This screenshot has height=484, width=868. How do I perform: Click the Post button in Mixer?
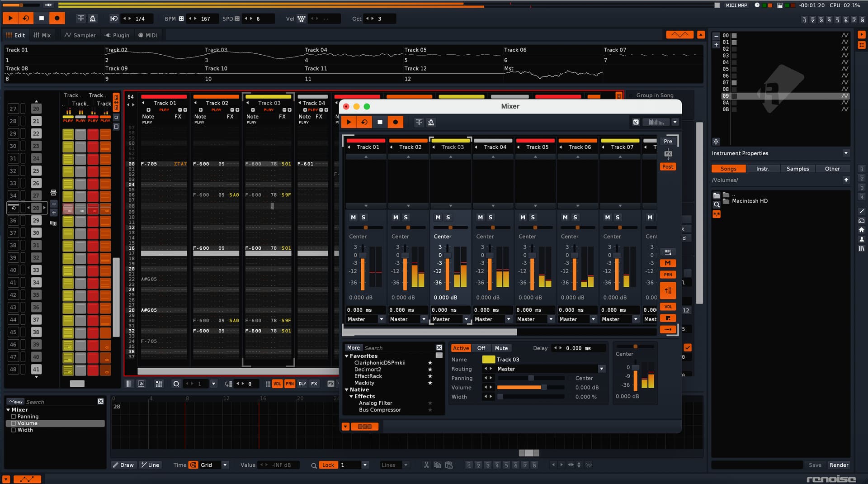(x=668, y=167)
